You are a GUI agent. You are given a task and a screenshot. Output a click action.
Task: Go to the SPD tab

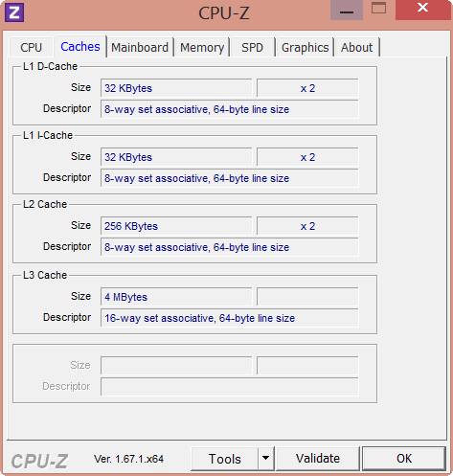point(252,47)
